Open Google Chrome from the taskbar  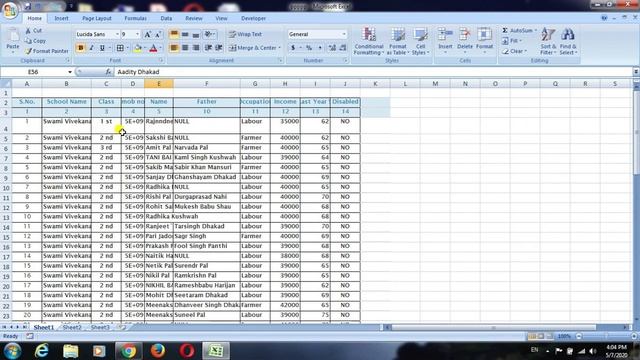click(128, 351)
